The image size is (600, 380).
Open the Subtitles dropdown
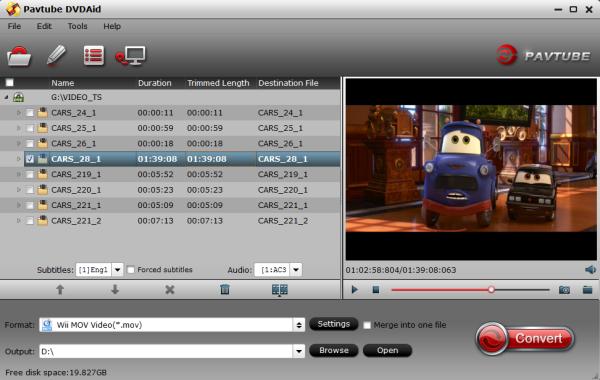point(117,270)
